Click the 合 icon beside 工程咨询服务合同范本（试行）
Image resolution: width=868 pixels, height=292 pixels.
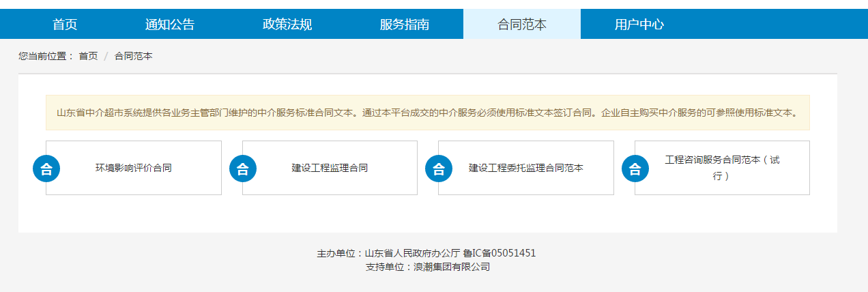635,169
